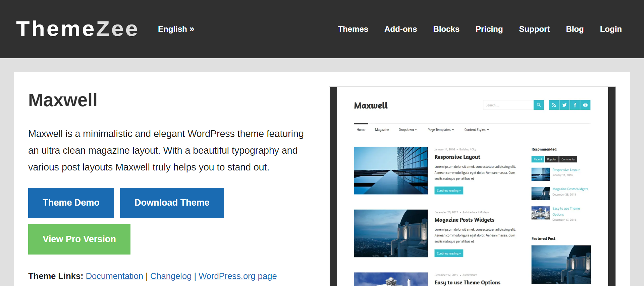644x286 pixels.
Task: Open the Themes menu item
Action: coord(353,29)
